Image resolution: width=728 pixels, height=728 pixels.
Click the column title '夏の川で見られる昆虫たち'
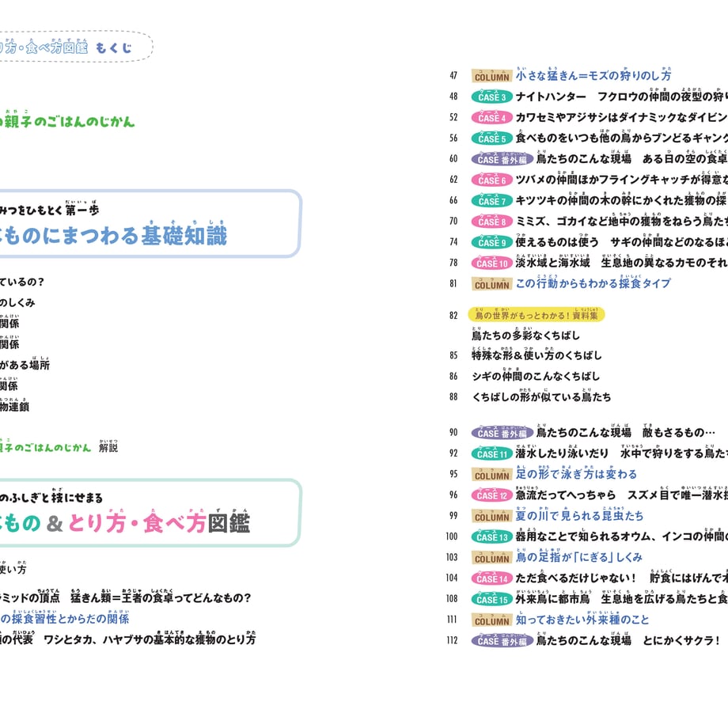coord(579,515)
